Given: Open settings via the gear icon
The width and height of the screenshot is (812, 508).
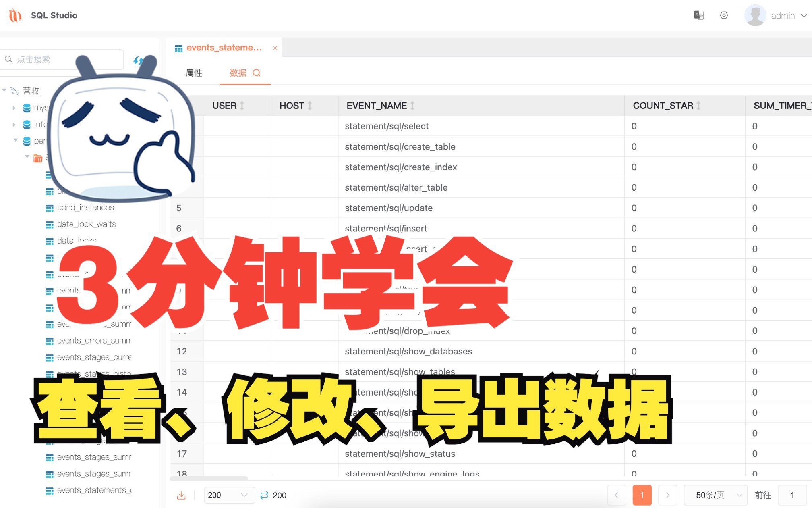Looking at the screenshot, I should 724,15.
